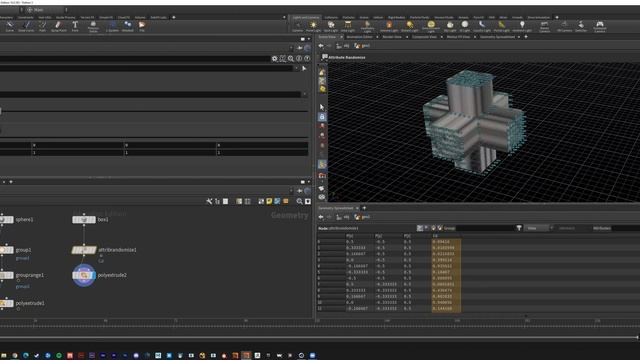
Task: Select the Switcher shelf tool
Action: tap(580, 27)
